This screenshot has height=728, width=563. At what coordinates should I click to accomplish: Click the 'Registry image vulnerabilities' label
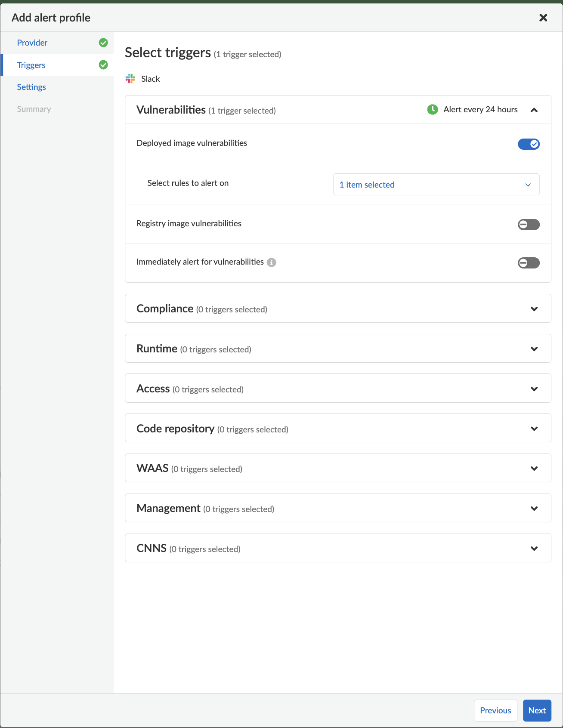189,223
